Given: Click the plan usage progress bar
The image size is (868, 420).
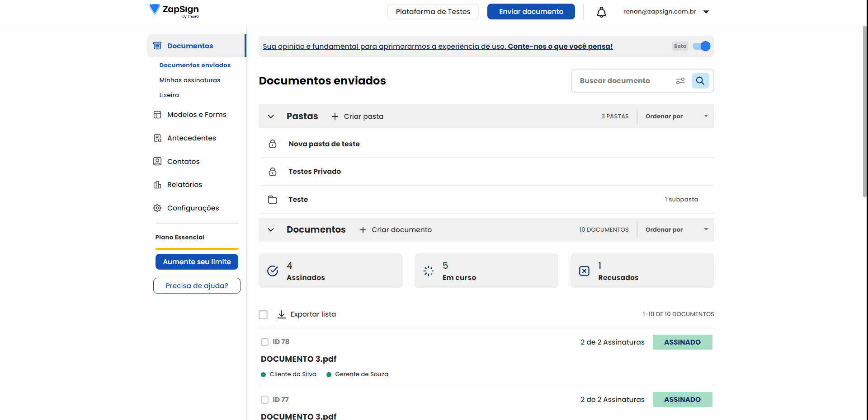Looking at the screenshot, I should [197, 249].
